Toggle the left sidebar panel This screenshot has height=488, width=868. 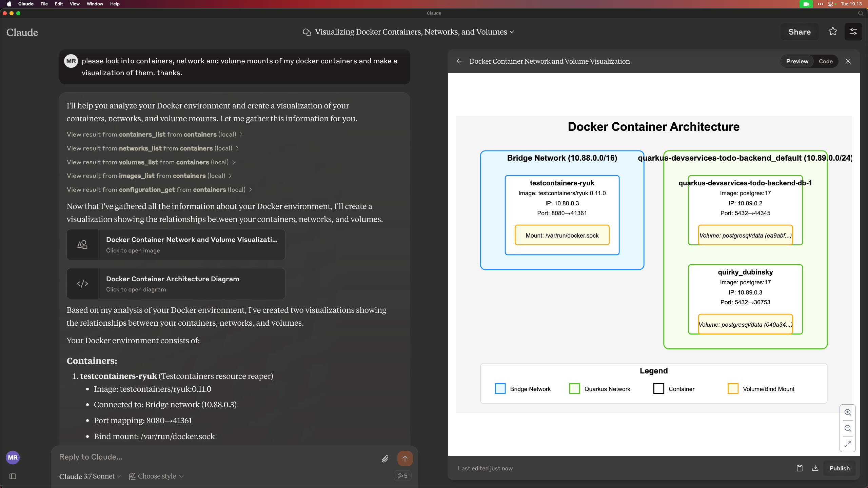[x=13, y=476]
